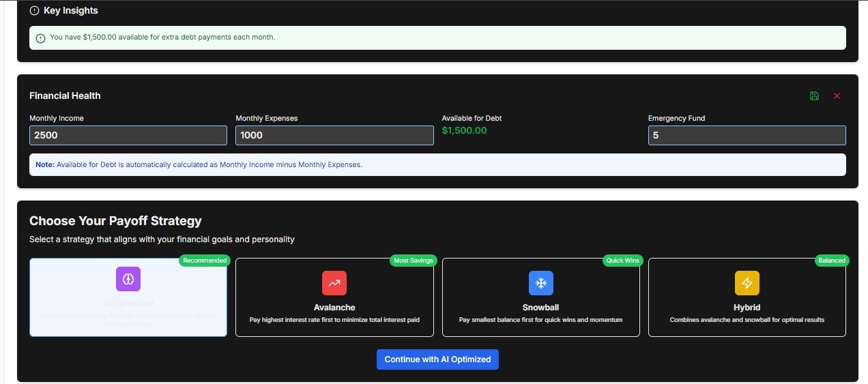The height and width of the screenshot is (384, 868).
Task: Choose the Avalanche strategy card
Action: (x=334, y=297)
